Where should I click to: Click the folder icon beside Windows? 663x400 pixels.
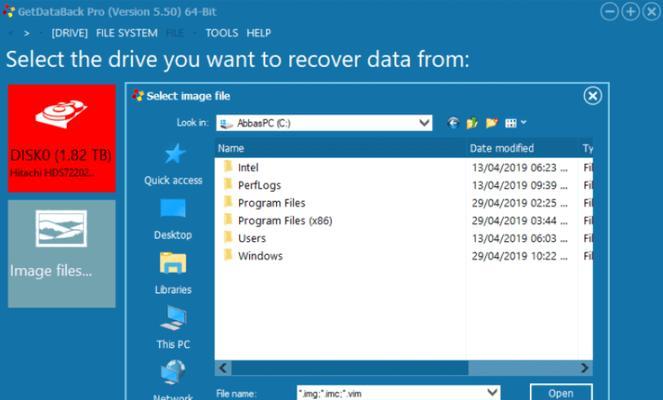click(228, 255)
